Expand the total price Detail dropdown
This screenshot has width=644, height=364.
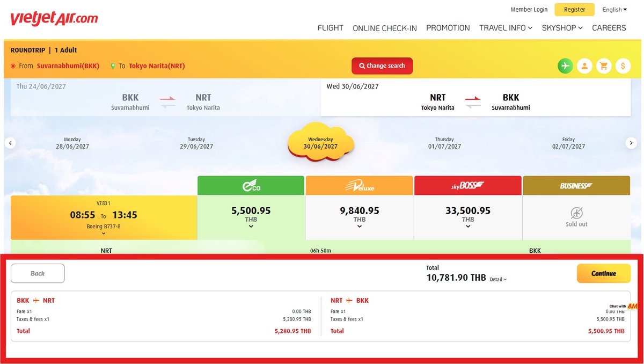(x=498, y=279)
